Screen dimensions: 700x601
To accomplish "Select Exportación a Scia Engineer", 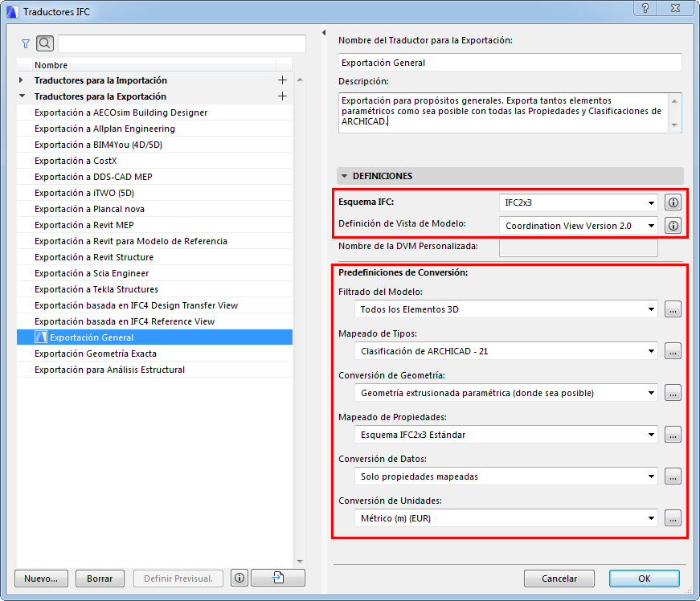I will (x=154, y=273).
